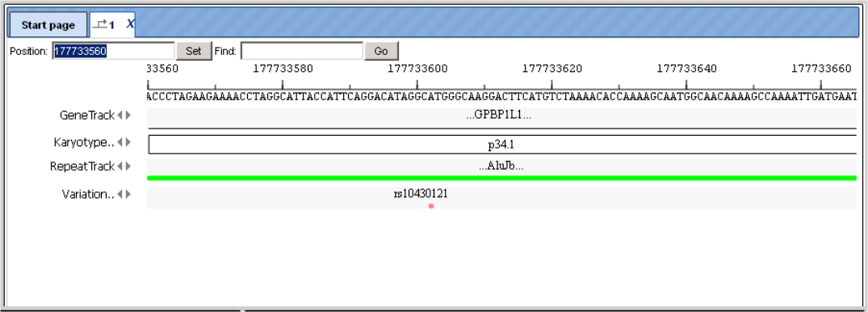Select variation rs10430121 label
The width and height of the screenshot is (868, 312).
[421, 194]
